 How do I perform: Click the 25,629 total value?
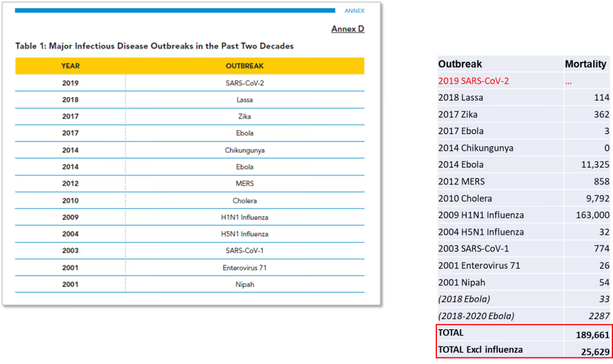coord(595,352)
